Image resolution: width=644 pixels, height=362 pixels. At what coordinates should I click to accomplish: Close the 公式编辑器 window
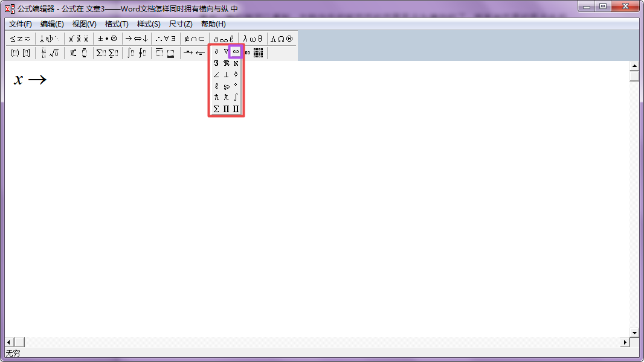[625, 7]
